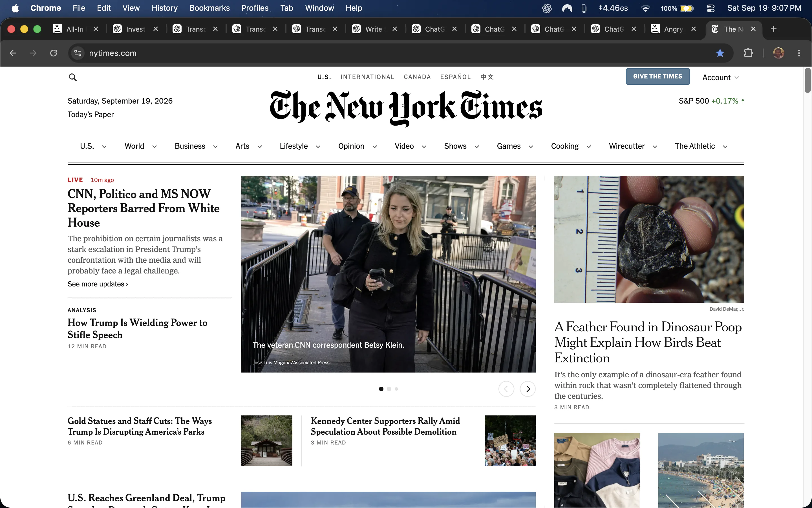
Task: Open macOS Control Center
Action: pyautogui.click(x=711, y=8)
